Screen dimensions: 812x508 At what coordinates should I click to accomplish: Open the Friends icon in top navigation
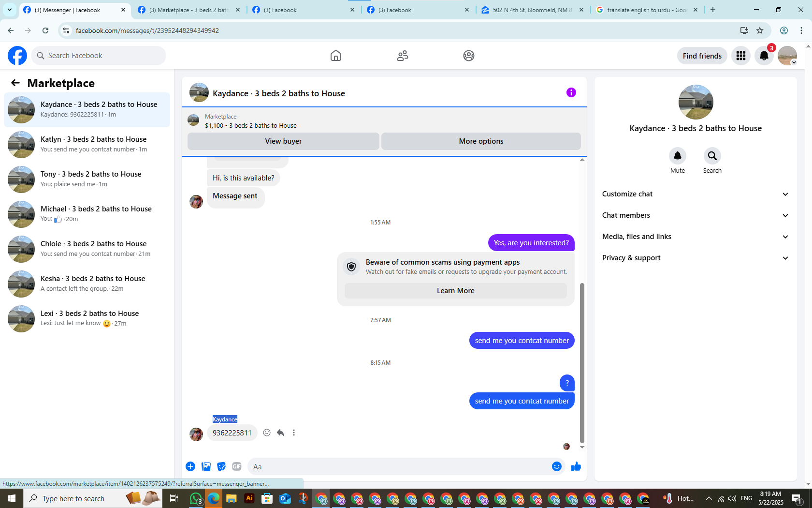click(x=403, y=56)
